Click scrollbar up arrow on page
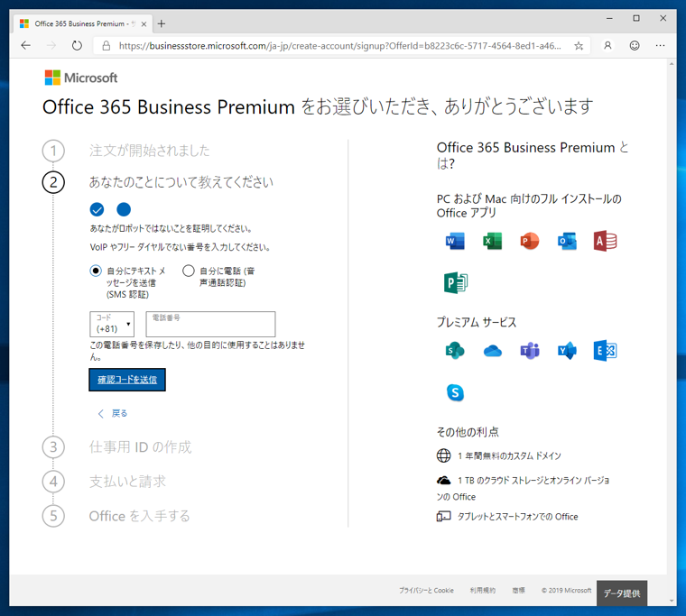The image size is (686, 616). 672,64
